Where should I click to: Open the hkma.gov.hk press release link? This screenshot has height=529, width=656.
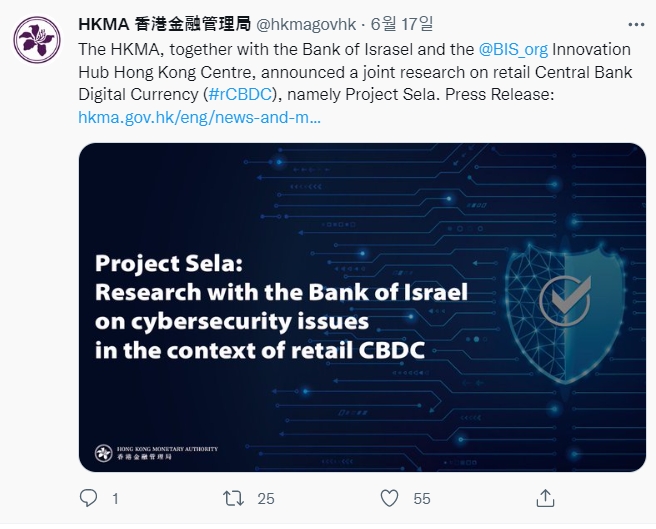[200, 118]
